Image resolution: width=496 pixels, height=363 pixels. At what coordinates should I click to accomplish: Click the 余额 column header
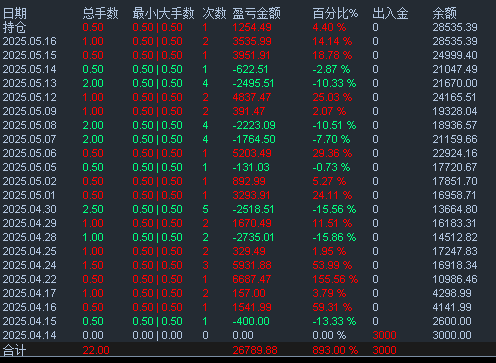pos(444,13)
